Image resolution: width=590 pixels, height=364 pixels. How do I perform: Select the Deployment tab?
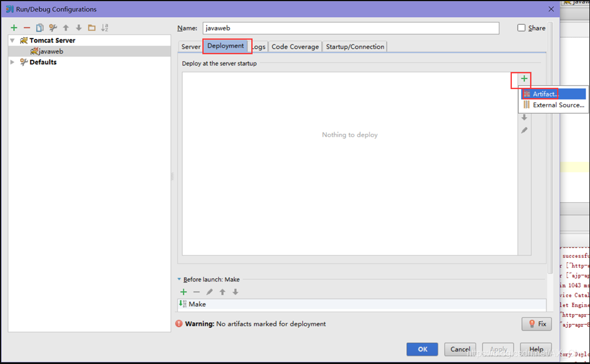click(x=226, y=46)
